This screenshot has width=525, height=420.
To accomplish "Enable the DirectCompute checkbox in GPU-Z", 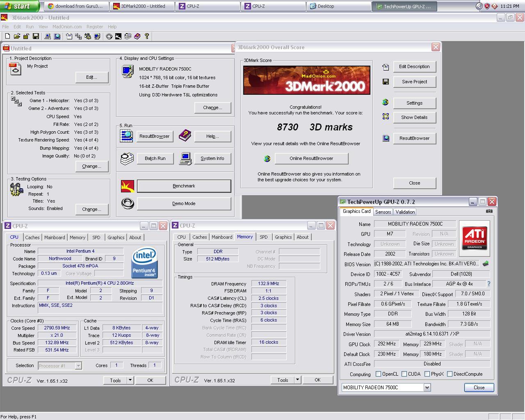I will [450, 374].
